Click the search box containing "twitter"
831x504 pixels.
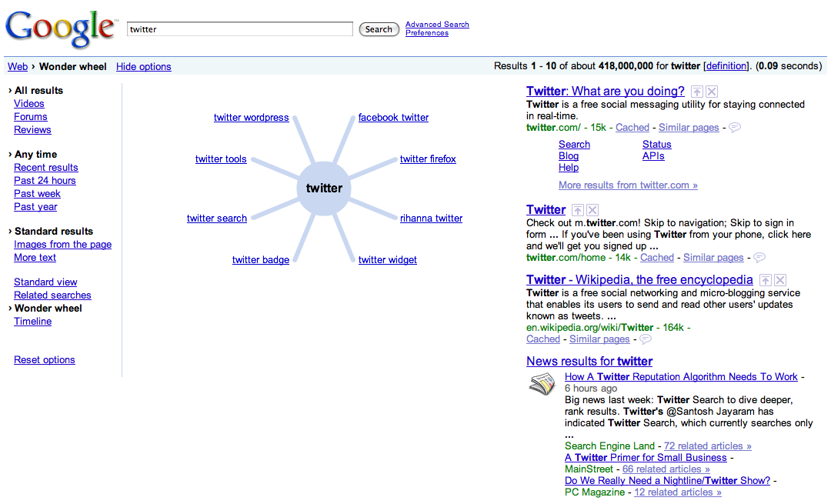[239, 29]
